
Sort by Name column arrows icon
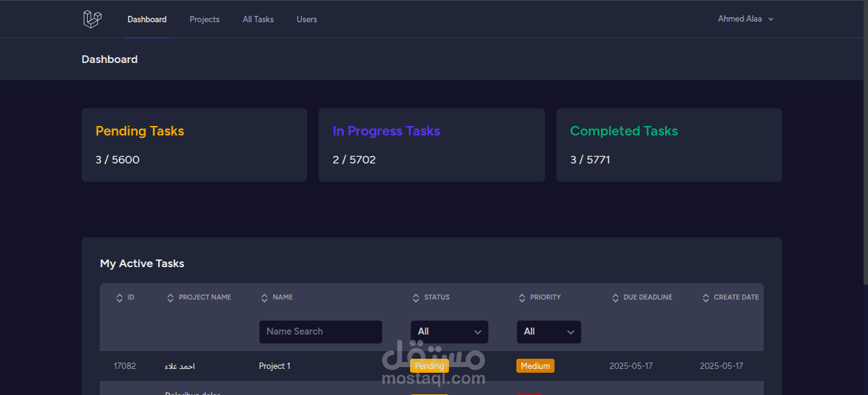[265, 298]
